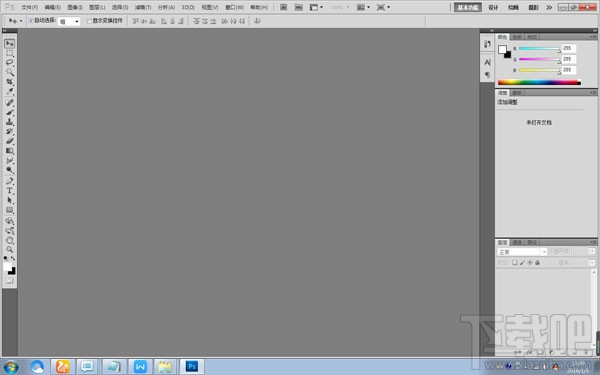Open the 视图(V) View menu
This screenshot has height=375, width=600.
click(x=210, y=7)
